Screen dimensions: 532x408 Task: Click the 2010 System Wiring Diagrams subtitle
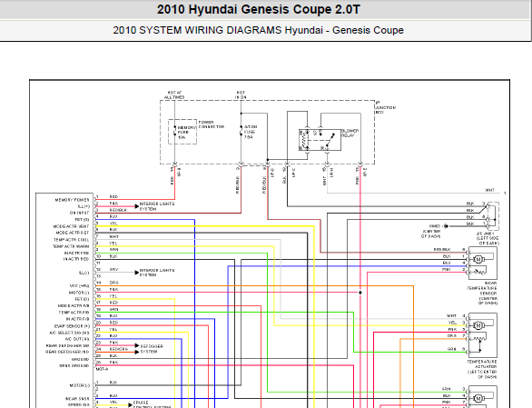pos(258,30)
